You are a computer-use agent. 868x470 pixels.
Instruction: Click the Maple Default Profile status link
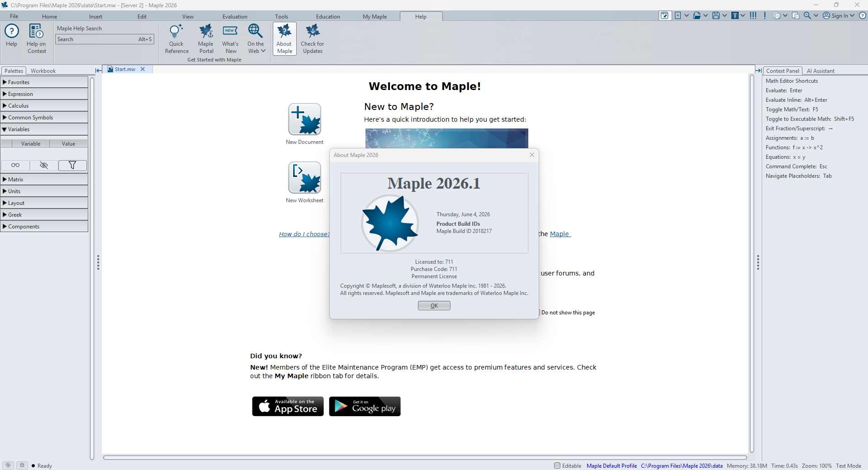612,466
